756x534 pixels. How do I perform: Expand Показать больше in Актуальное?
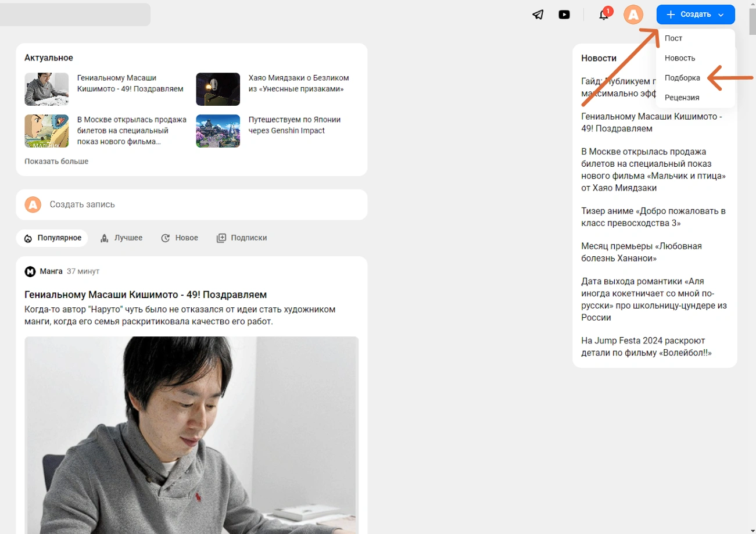pyautogui.click(x=56, y=161)
